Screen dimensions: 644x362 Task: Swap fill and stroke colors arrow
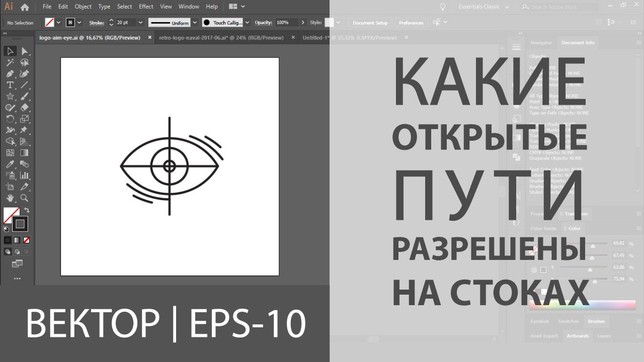(x=27, y=211)
